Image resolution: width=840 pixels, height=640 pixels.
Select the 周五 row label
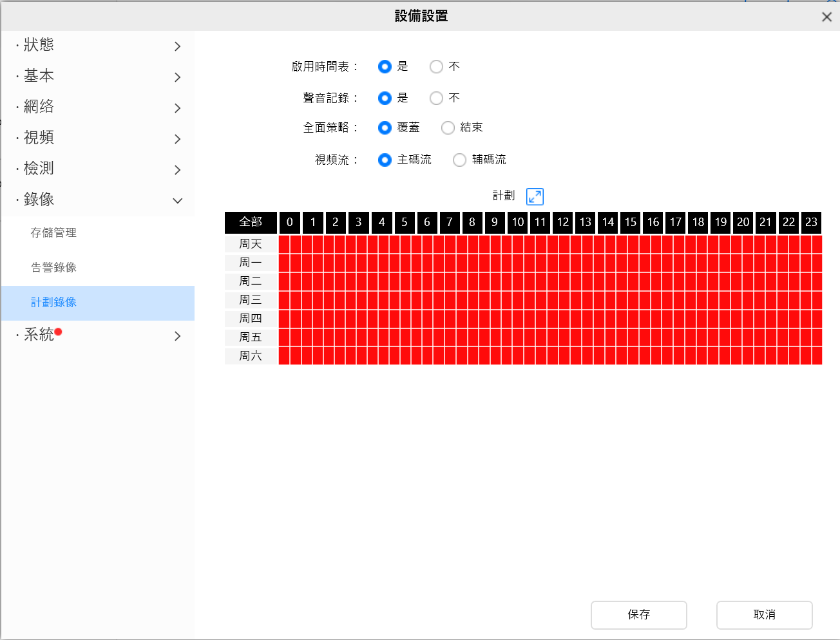pos(251,337)
